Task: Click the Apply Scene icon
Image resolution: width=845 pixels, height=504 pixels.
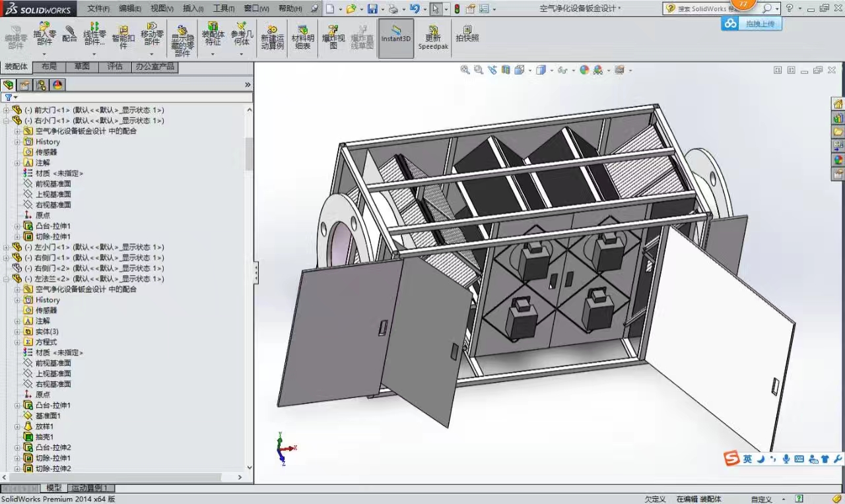Action: tap(598, 70)
